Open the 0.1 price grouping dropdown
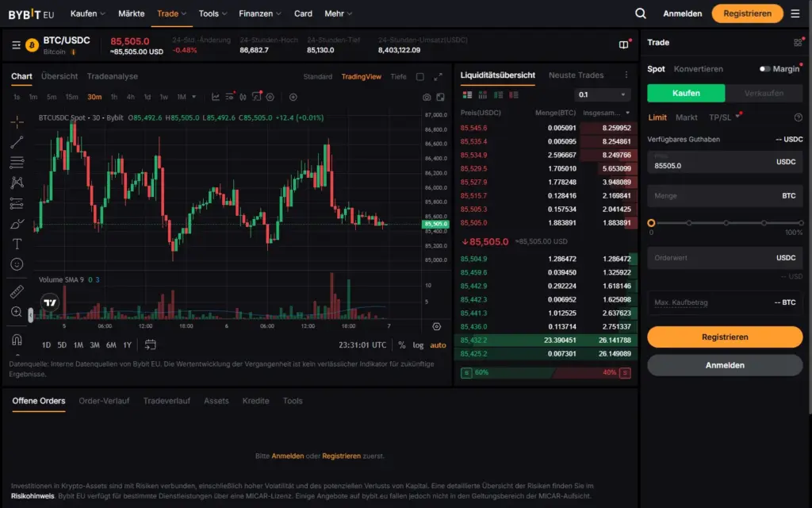Screen dimensions: 812x508 [x=603, y=95]
